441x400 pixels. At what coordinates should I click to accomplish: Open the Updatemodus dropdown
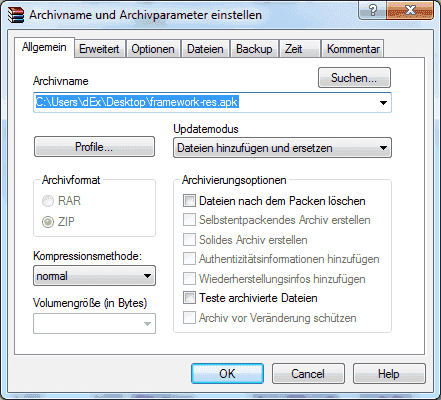(x=282, y=148)
